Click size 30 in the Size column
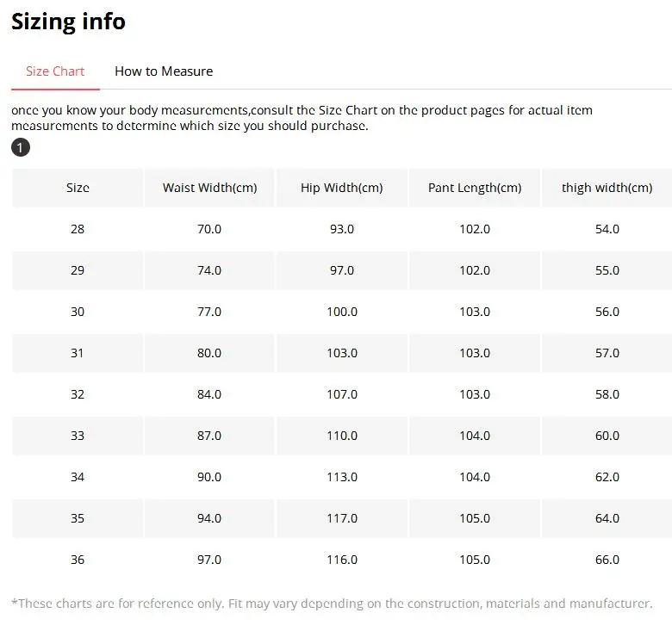 78,312
